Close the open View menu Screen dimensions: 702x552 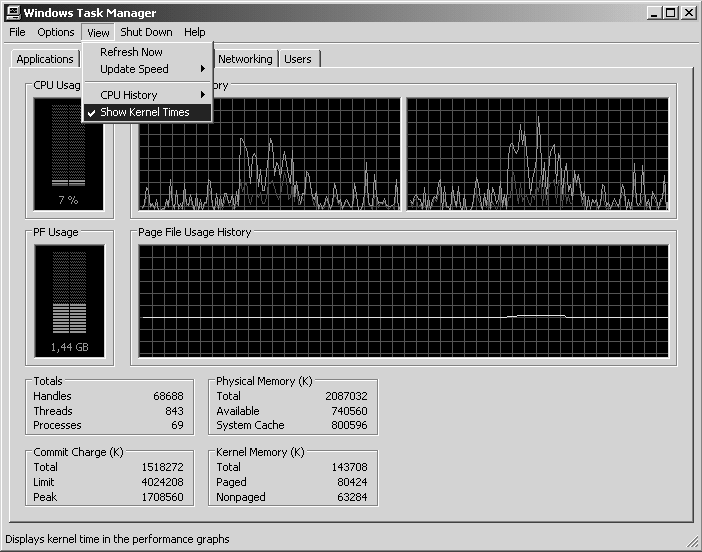98,33
